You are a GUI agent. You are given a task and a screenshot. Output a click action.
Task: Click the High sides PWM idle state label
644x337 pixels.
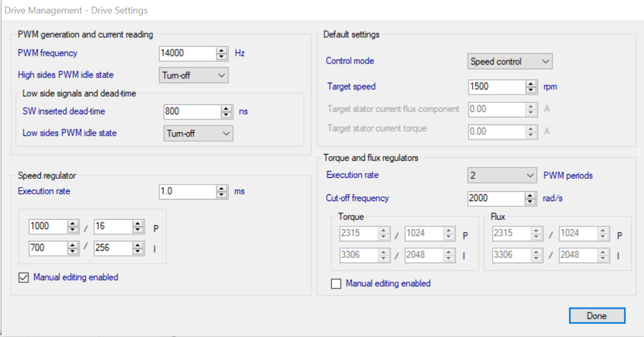coord(65,75)
